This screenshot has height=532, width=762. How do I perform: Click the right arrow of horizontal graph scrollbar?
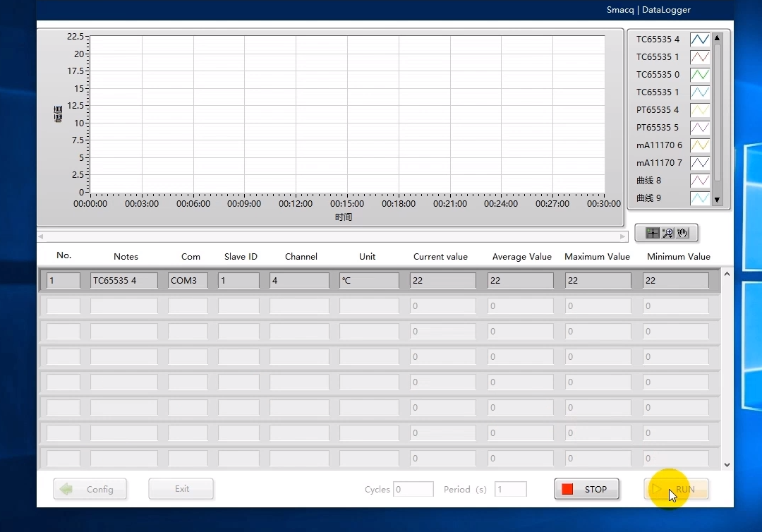(622, 236)
